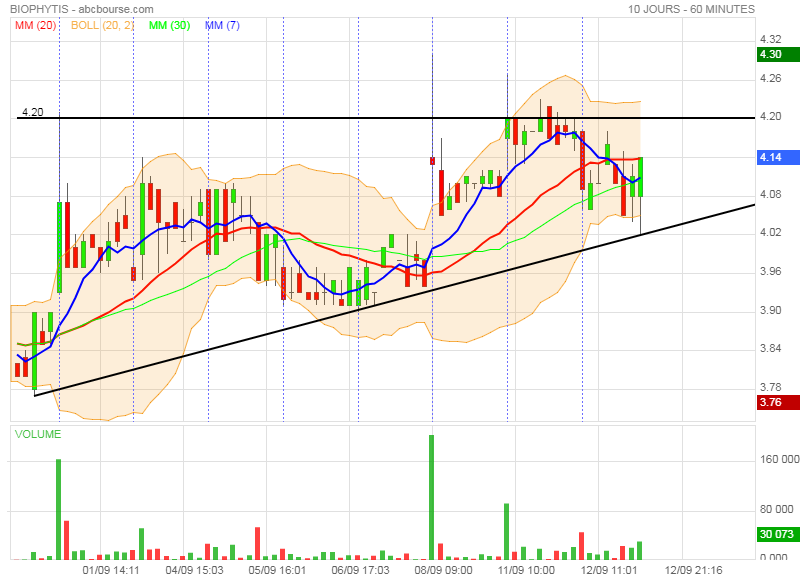
Task: Click the 05/09 16:01 time label
Action: tap(277, 570)
